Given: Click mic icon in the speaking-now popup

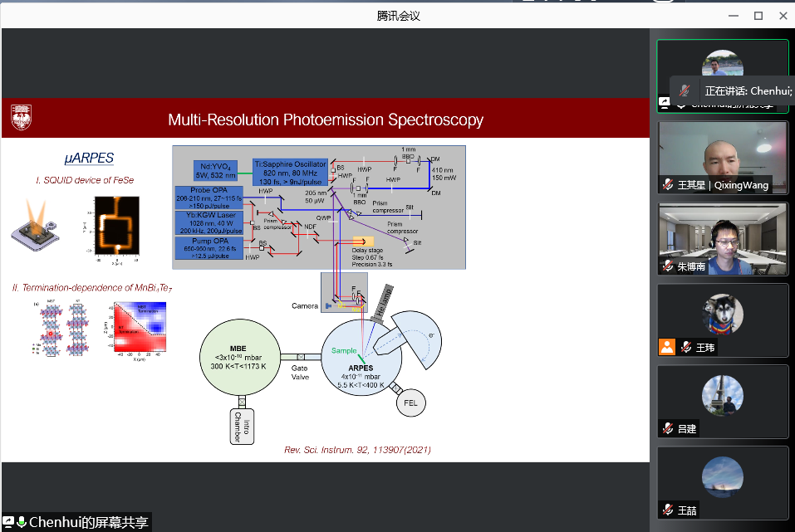Looking at the screenshot, I should tap(685, 90).
